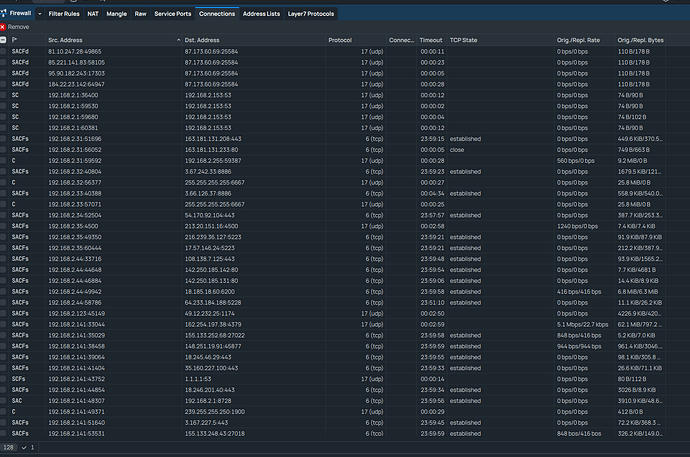Image resolution: width=690 pixels, height=457 pixels.
Task: Click destination 192.168.2.255:59387
Action: click(x=213, y=161)
